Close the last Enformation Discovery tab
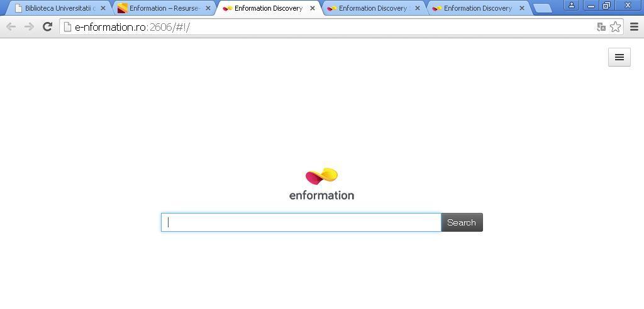This screenshot has height=309, width=644. pyautogui.click(x=522, y=8)
